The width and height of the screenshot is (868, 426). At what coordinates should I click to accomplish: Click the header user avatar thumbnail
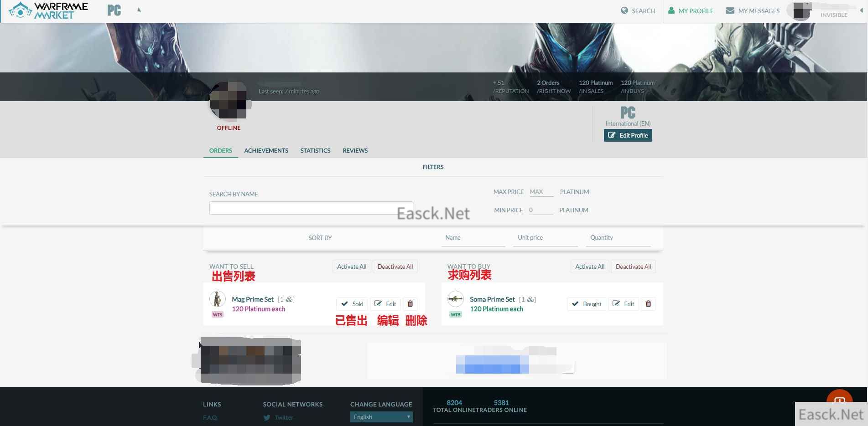tap(802, 10)
